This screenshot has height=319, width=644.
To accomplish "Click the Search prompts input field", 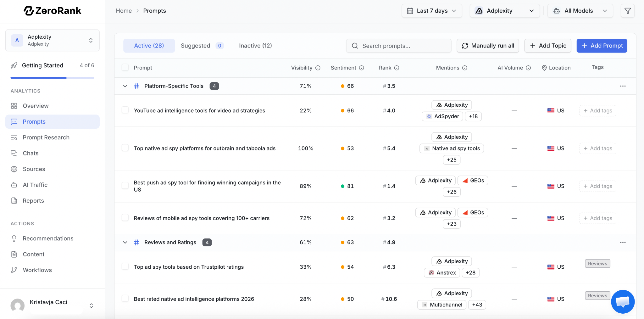I will coord(399,46).
